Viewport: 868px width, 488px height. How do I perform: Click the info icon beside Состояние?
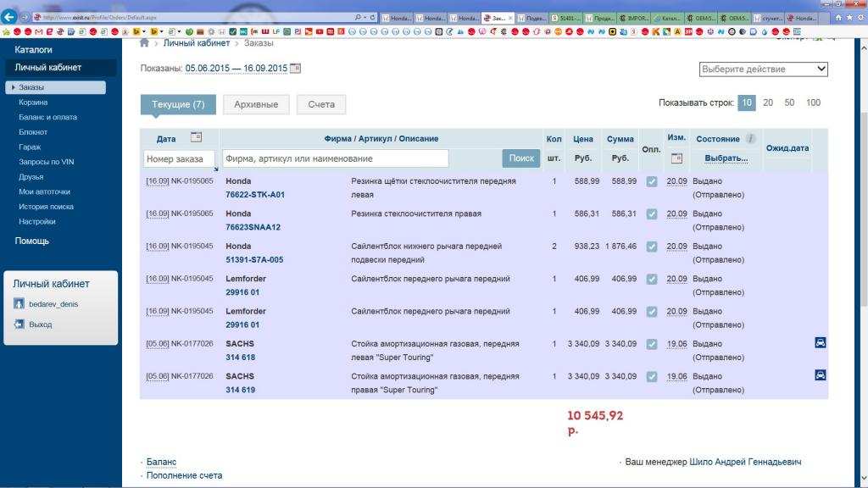point(751,138)
